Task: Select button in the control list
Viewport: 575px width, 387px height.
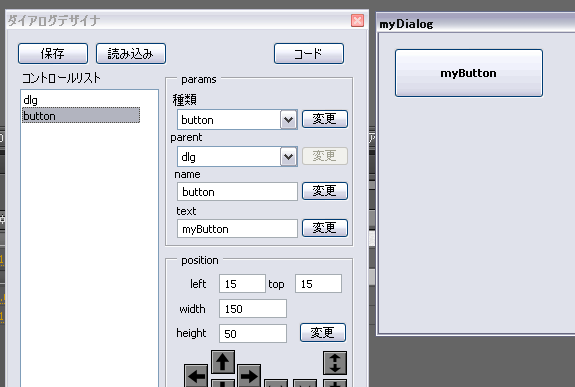Action: pyautogui.click(x=81, y=116)
